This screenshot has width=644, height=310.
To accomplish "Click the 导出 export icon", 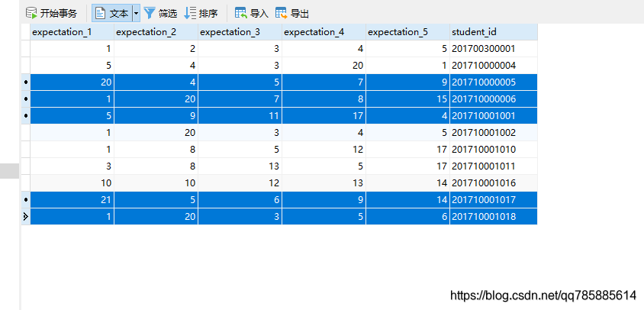I will click(282, 13).
